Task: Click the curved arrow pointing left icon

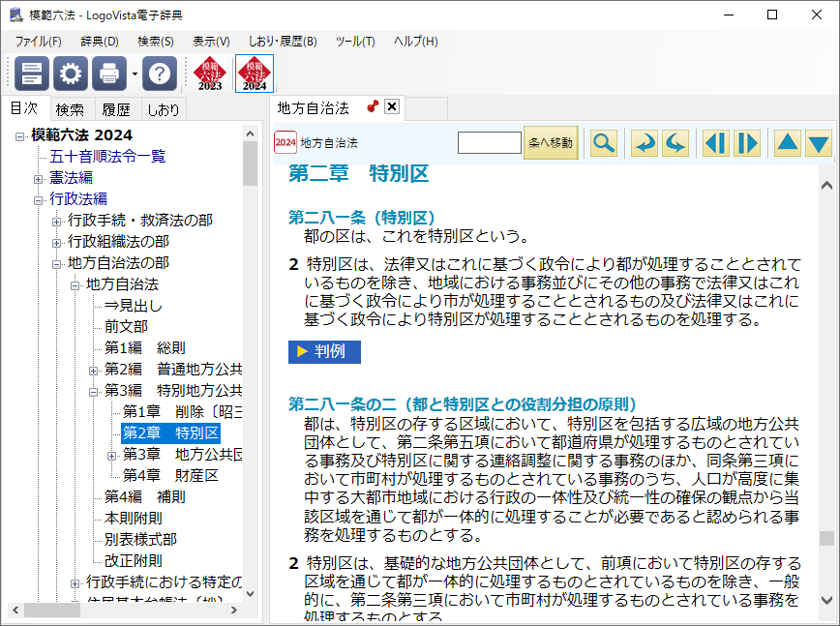Action: [675, 143]
